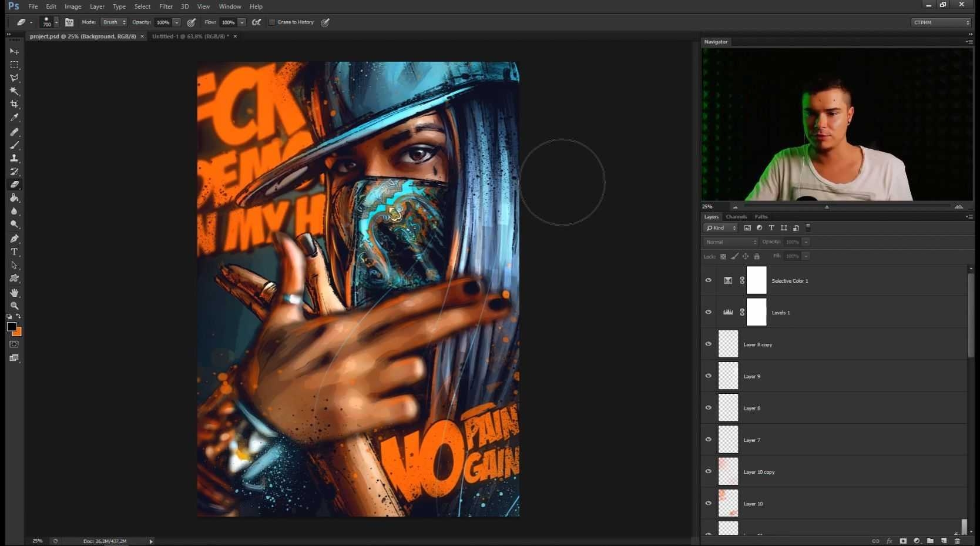Hide Layer 7 using its eye icon
The height and width of the screenshot is (546, 980).
point(709,439)
